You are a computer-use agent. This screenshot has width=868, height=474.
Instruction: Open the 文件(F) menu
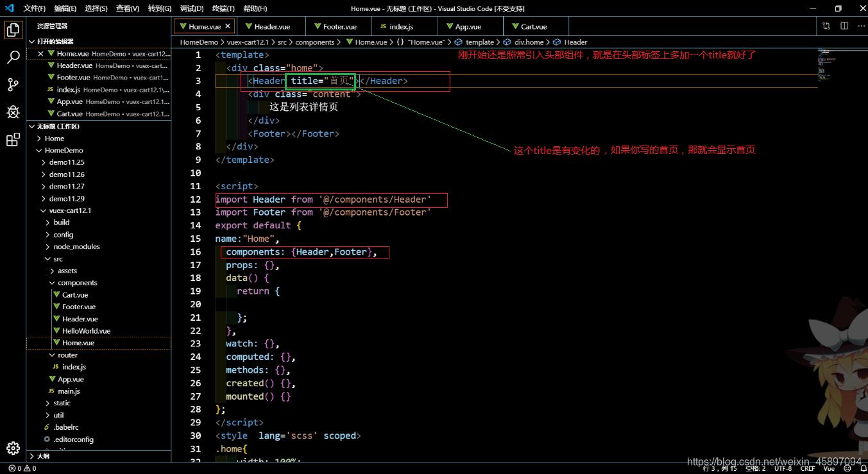point(34,8)
